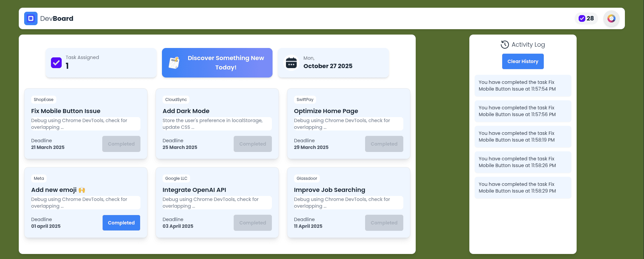Click the emoji in Add new emoji title

point(82,190)
